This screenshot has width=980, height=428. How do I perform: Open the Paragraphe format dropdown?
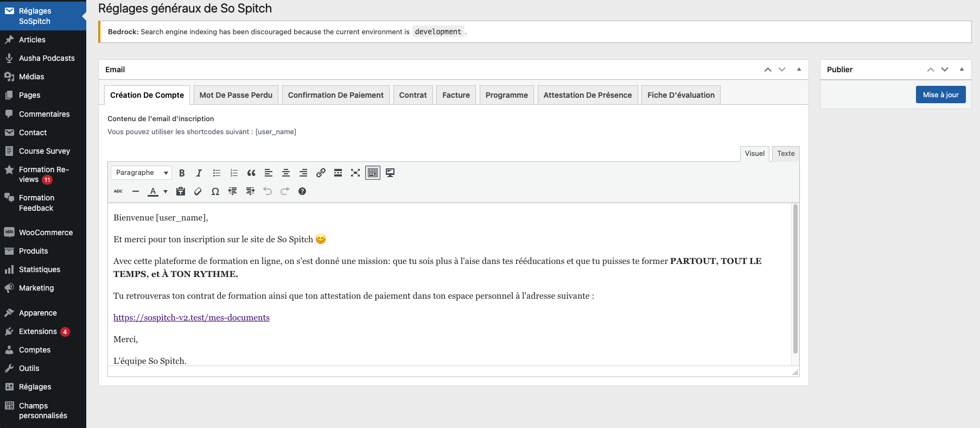click(141, 173)
